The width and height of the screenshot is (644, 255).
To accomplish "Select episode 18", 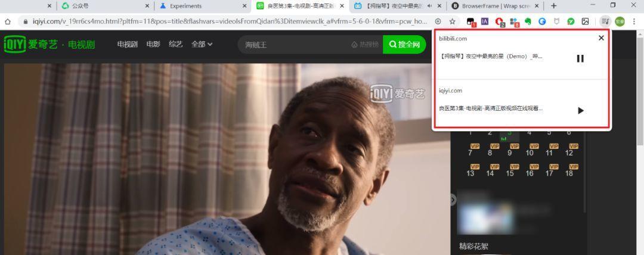I will (x=569, y=173).
